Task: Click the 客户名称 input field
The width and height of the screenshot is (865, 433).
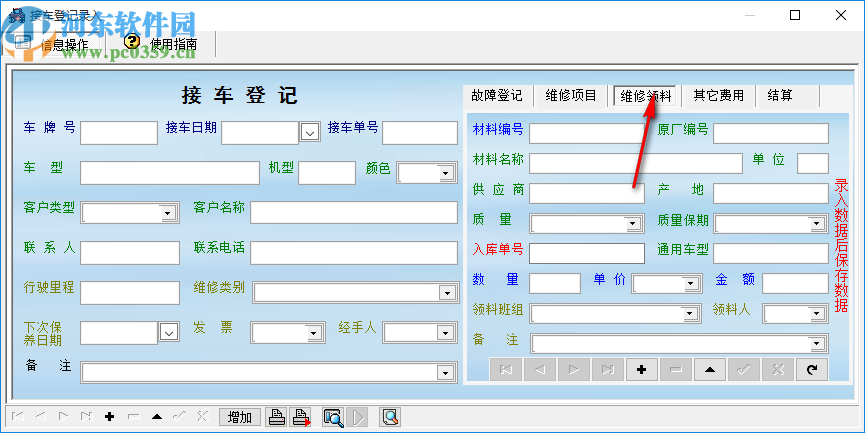Action: click(x=354, y=212)
